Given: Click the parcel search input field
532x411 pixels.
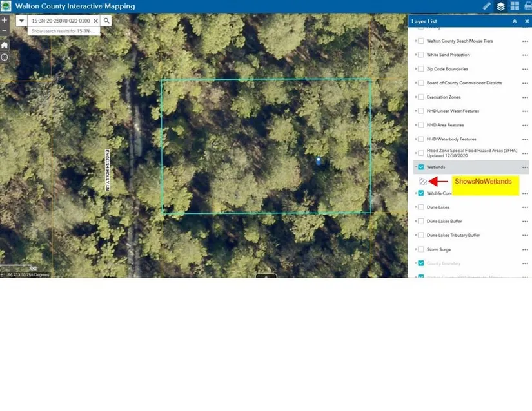Looking at the screenshot, I should pyautogui.click(x=59, y=21).
